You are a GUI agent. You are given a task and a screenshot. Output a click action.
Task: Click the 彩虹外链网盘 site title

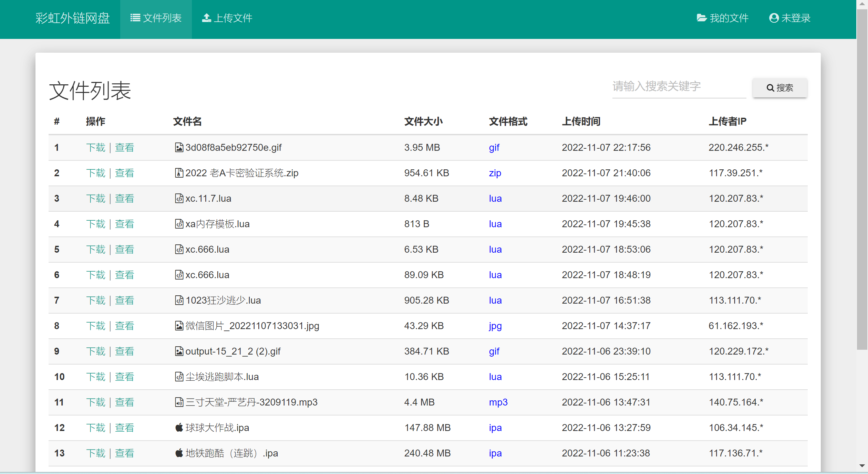coord(73,18)
